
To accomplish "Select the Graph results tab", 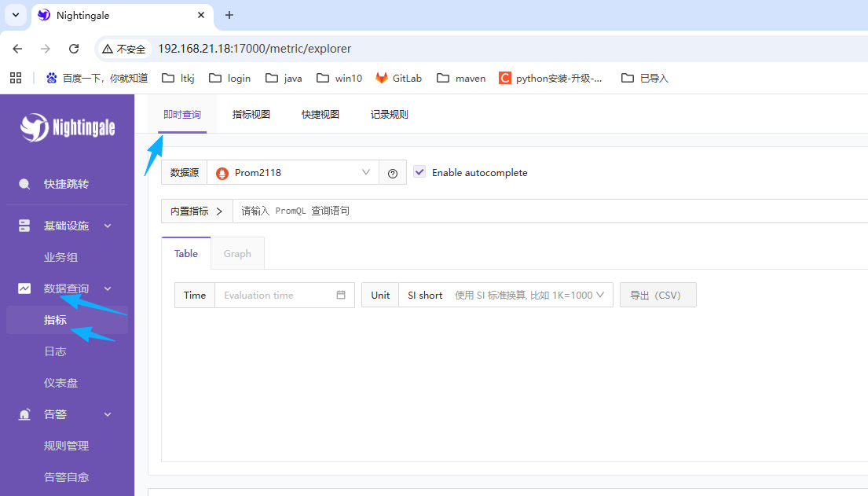I will pos(237,254).
